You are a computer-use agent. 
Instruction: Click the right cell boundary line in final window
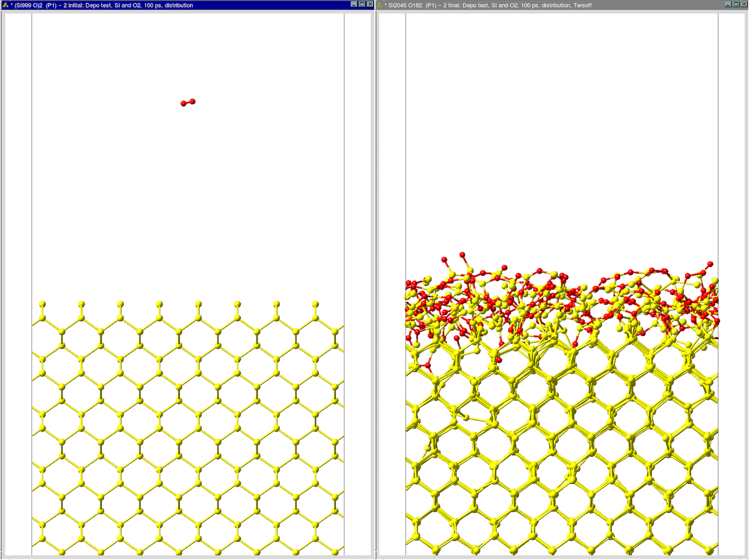coord(718,150)
